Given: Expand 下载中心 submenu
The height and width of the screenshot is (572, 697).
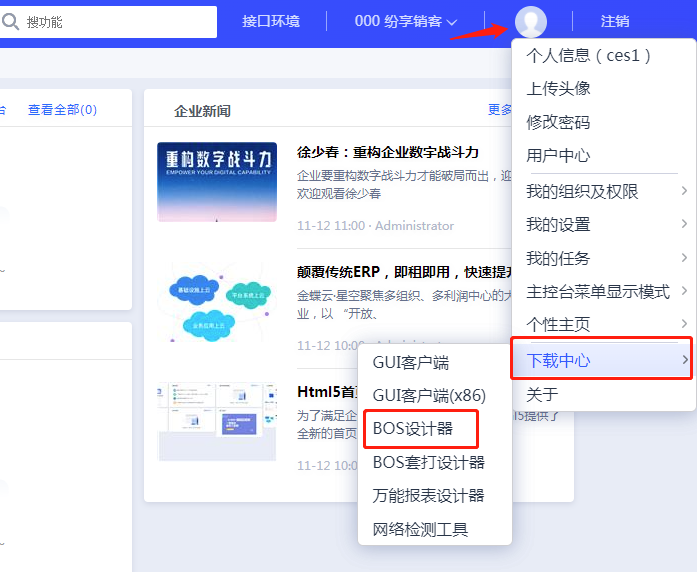Looking at the screenshot, I should 602,360.
